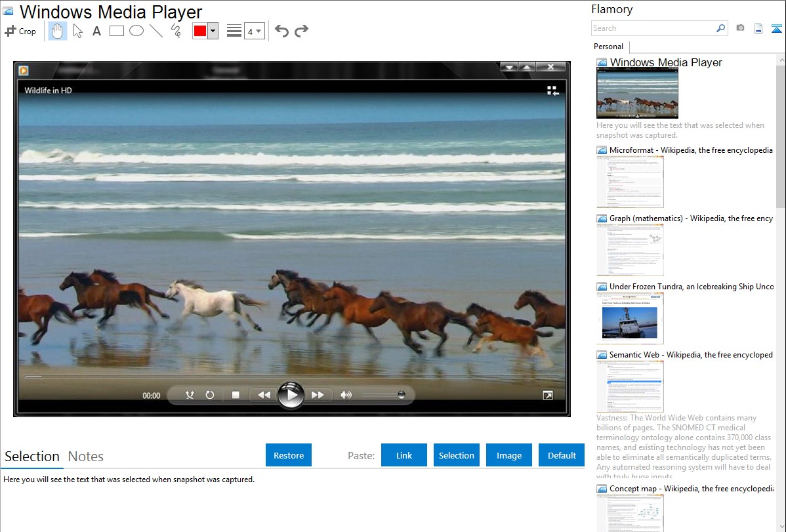This screenshot has width=786, height=532.
Task: Toggle shuffle in the media player
Action: 190,395
